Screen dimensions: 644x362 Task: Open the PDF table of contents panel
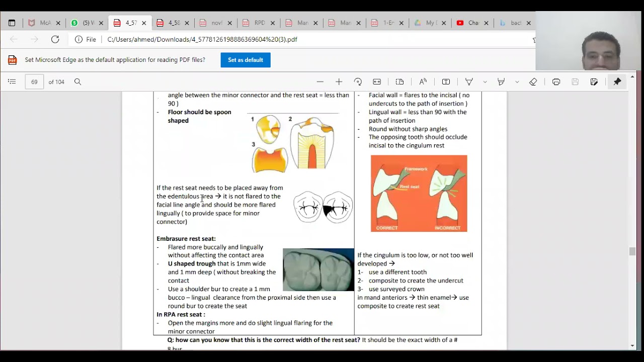click(12, 82)
